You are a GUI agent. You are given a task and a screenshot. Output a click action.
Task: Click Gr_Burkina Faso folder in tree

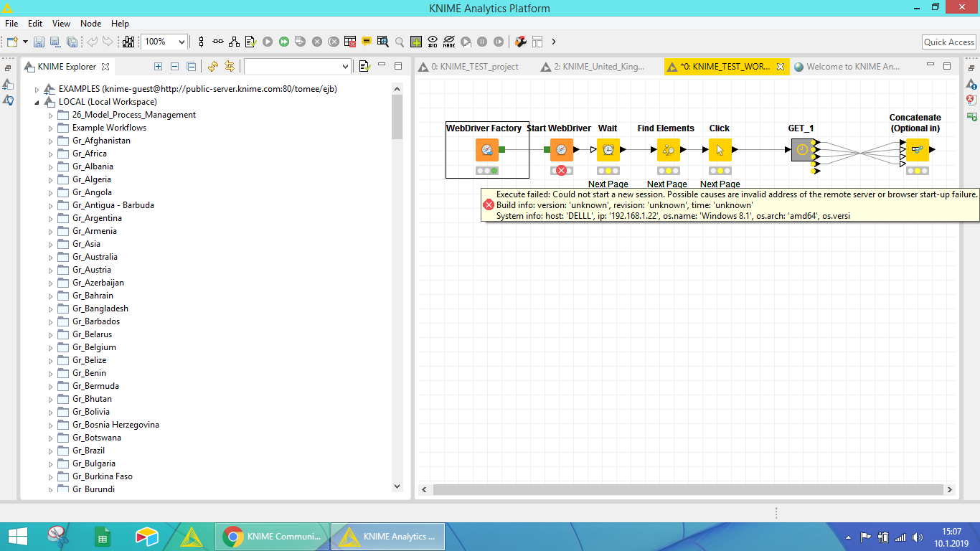pyautogui.click(x=102, y=476)
